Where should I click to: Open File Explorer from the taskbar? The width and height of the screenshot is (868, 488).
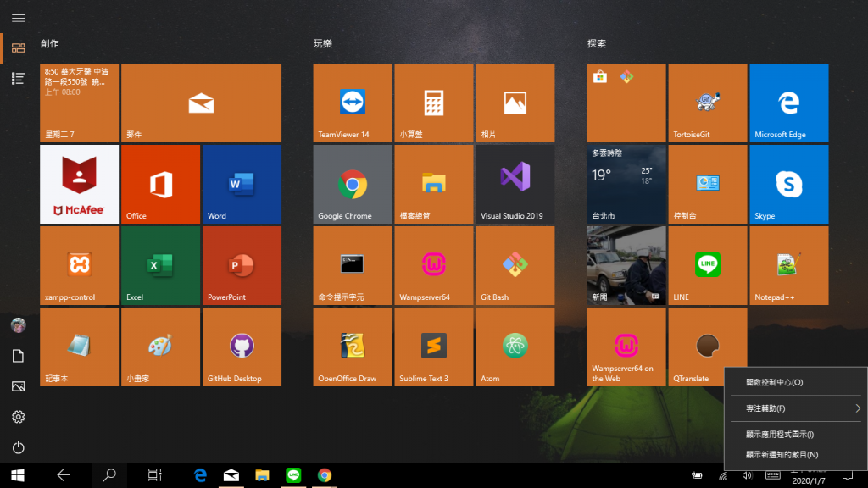263,475
